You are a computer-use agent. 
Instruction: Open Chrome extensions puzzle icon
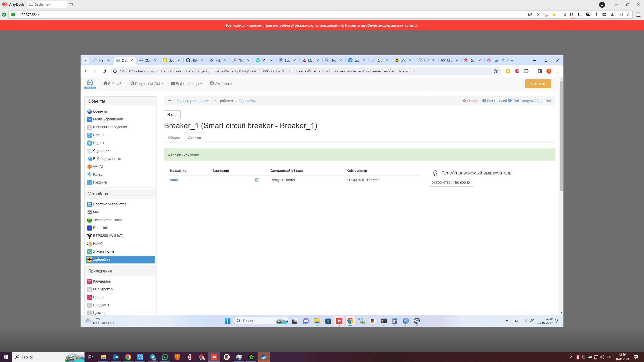[526, 71]
